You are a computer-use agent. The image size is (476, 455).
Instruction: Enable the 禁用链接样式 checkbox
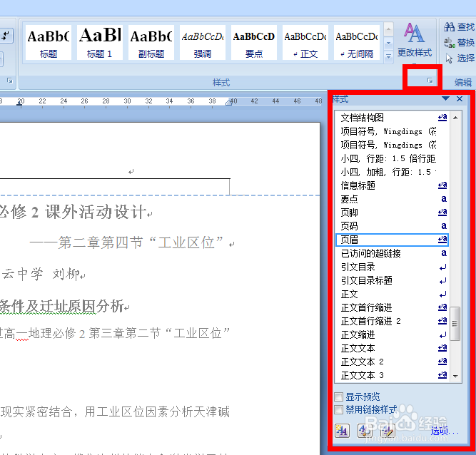click(338, 410)
